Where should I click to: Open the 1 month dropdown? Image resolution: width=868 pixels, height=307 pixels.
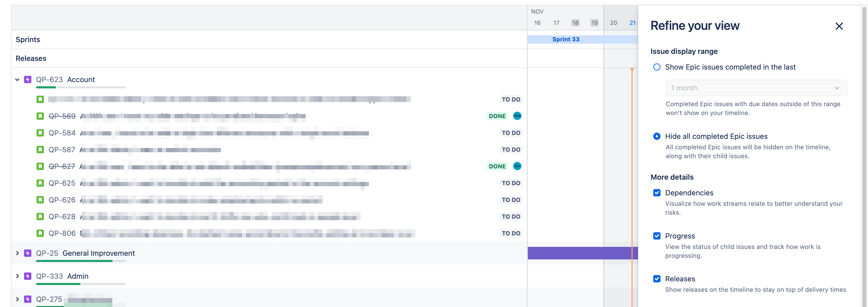756,88
